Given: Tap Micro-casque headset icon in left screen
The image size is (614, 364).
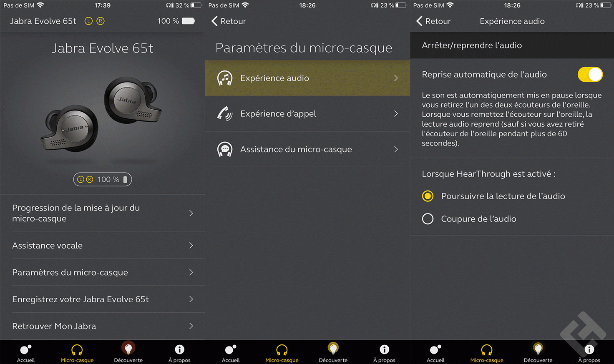Looking at the screenshot, I should click(77, 349).
